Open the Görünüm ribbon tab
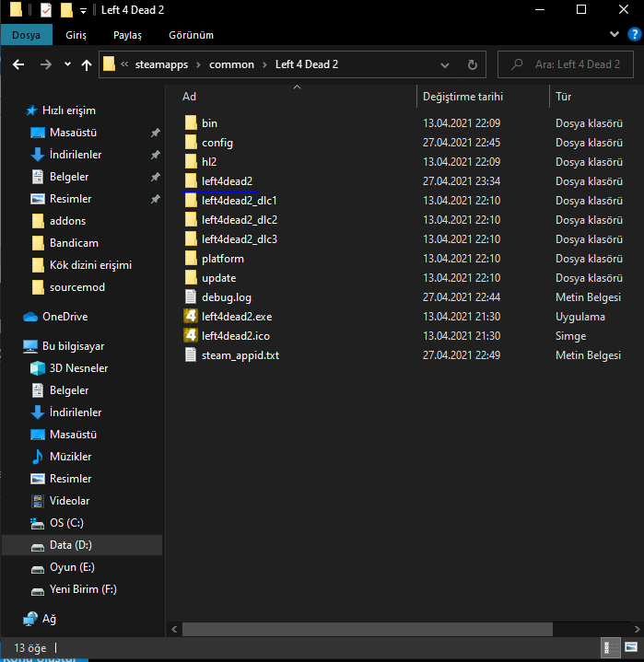 tap(191, 35)
